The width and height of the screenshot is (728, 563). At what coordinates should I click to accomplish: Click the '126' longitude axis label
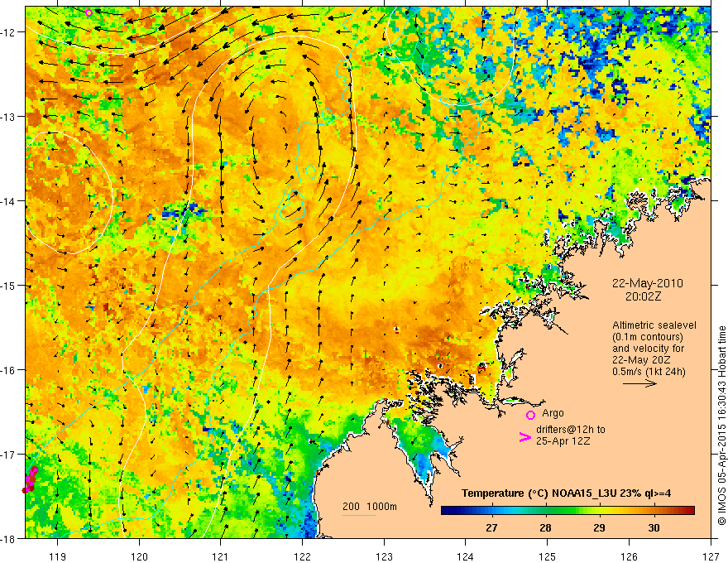tap(629, 556)
